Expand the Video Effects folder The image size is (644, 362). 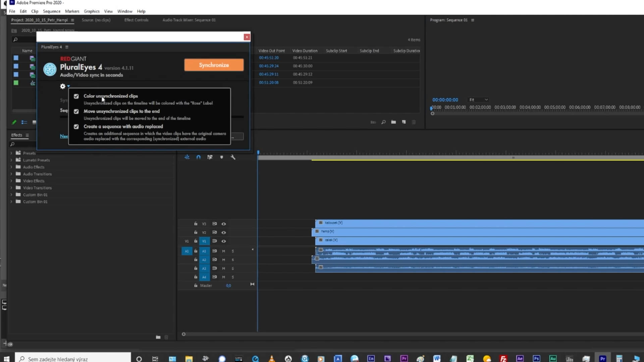pos(11,181)
